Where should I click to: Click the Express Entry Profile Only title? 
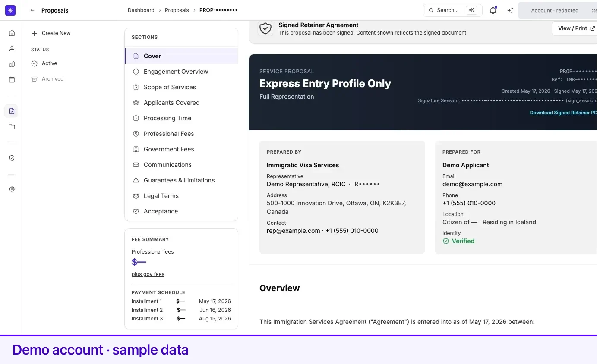tap(325, 84)
